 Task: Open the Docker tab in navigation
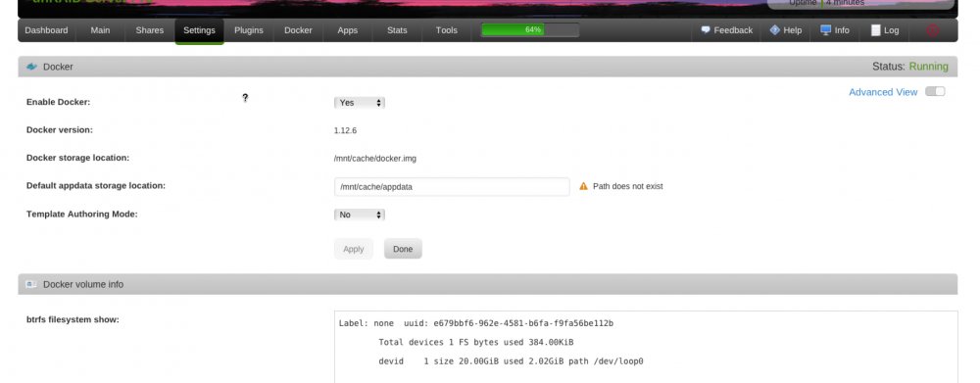(x=298, y=30)
